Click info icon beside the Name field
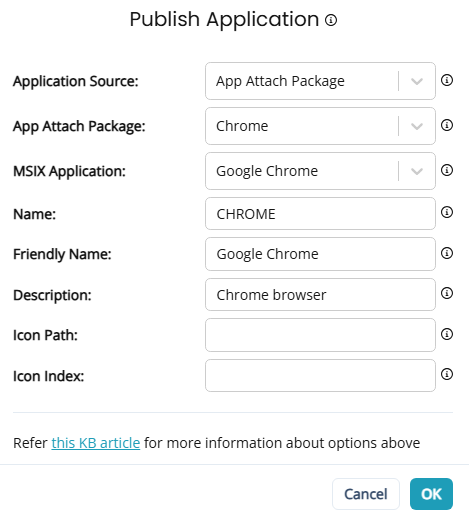 coord(447,212)
